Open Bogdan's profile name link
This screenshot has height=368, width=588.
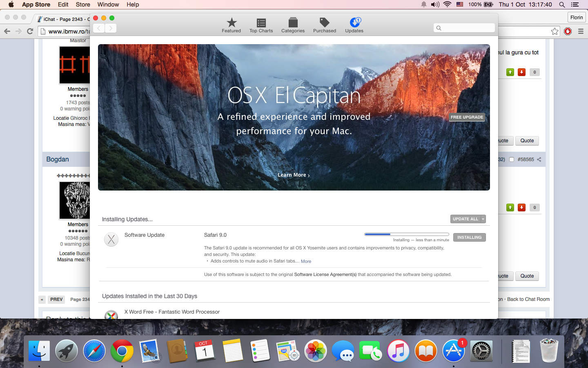pyautogui.click(x=58, y=159)
